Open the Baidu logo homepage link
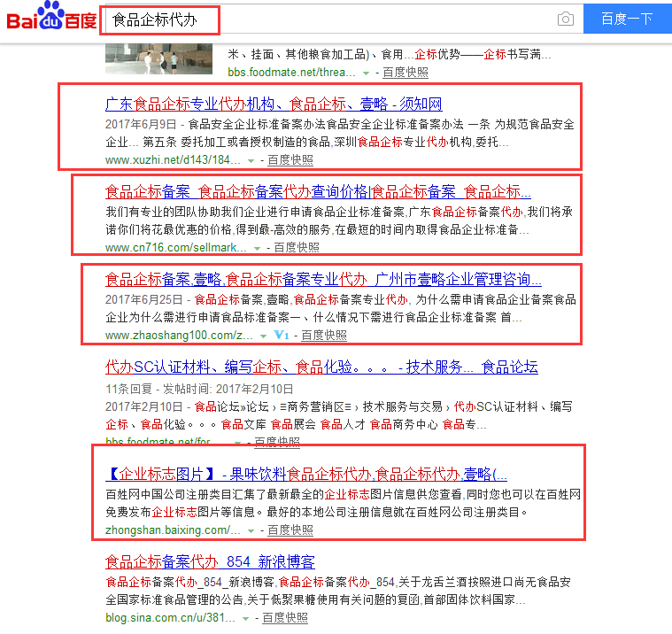Screen dimensions: 672x634 coord(51,16)
